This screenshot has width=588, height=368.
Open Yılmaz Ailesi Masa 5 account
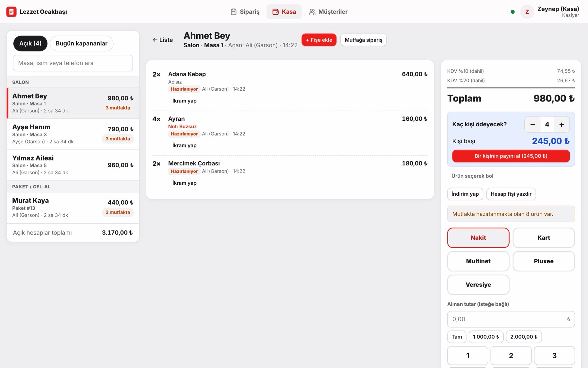pos(73,165)
